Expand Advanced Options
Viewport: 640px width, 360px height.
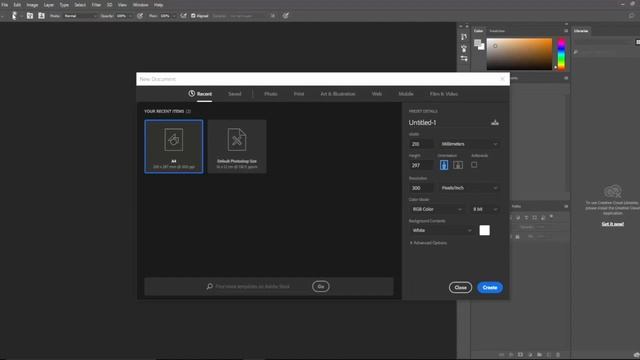tap(428, 243)
